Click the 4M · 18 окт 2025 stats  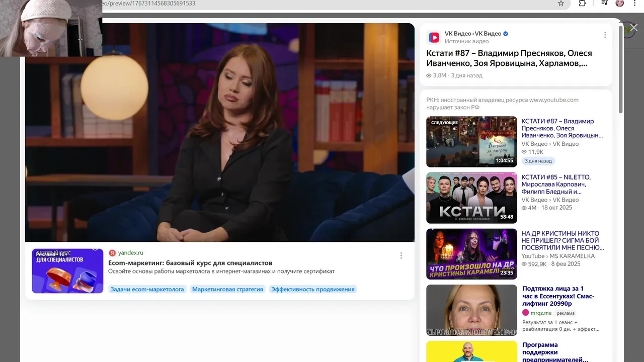(547, 208)
